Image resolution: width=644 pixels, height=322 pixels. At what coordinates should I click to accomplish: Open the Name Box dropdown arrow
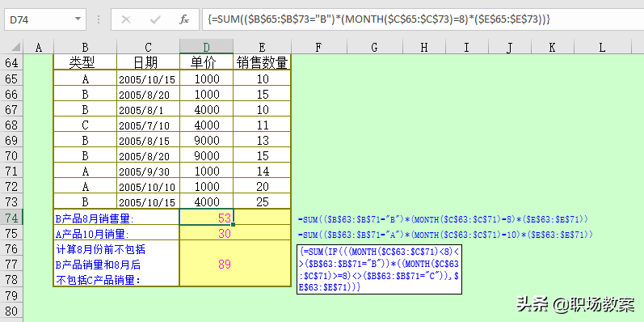point(78,19)
